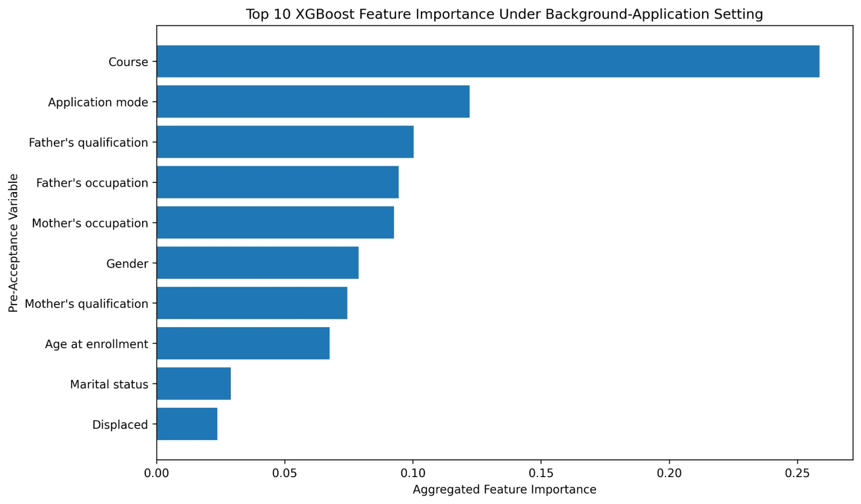
Task: Click the 0.10 x-axis tick label
Action: pyautogui.click(x=413, y=473)
